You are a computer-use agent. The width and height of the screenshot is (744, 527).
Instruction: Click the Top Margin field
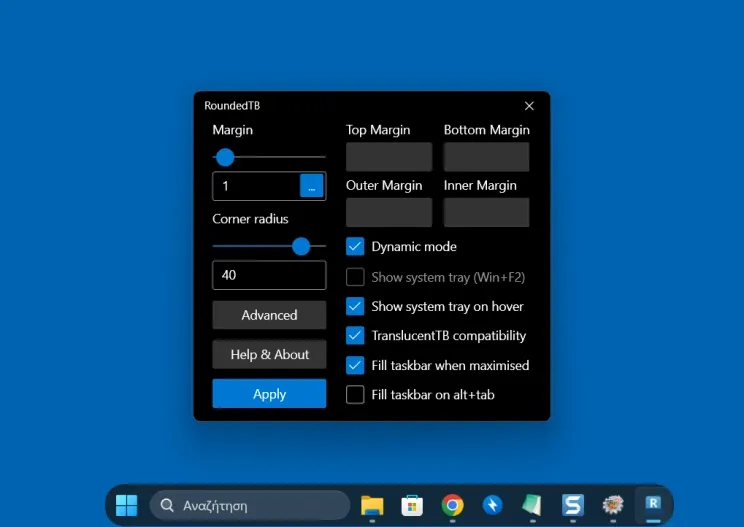pos(389,157)
